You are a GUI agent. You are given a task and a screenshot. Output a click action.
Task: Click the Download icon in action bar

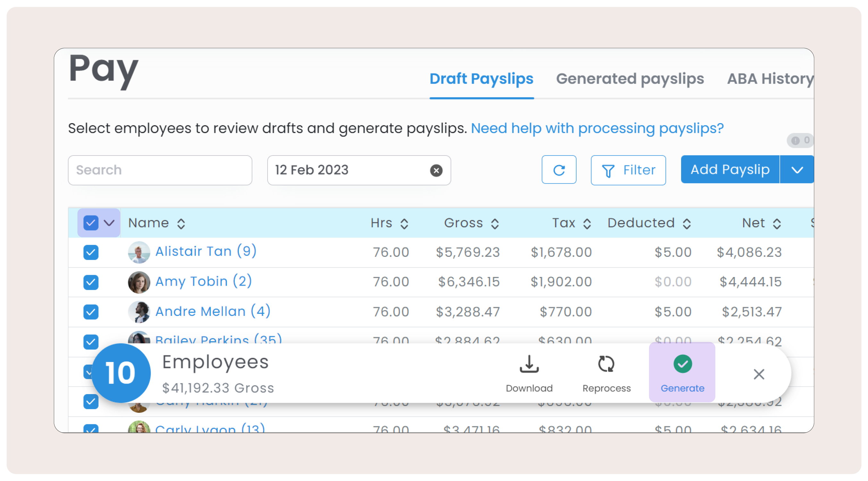(x=529, y=364)
